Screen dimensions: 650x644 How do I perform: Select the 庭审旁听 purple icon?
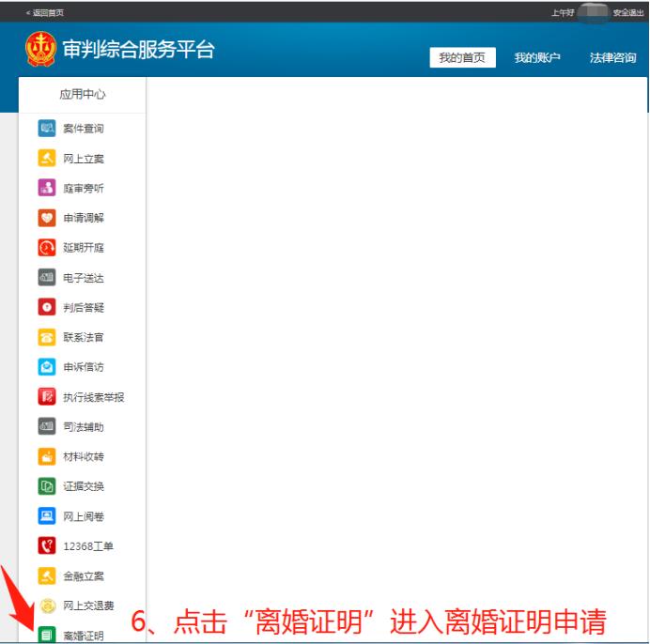pos(47,188)
